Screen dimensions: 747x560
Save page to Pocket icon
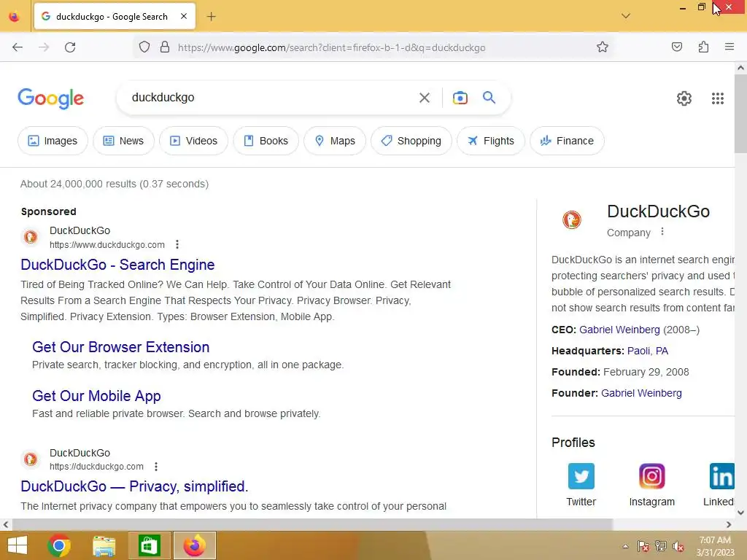tap(676, 47)
